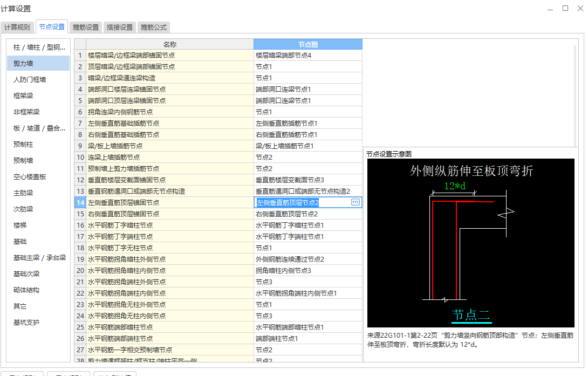
Task: Select 次肋梁 category
Action: tap(39, 209)
